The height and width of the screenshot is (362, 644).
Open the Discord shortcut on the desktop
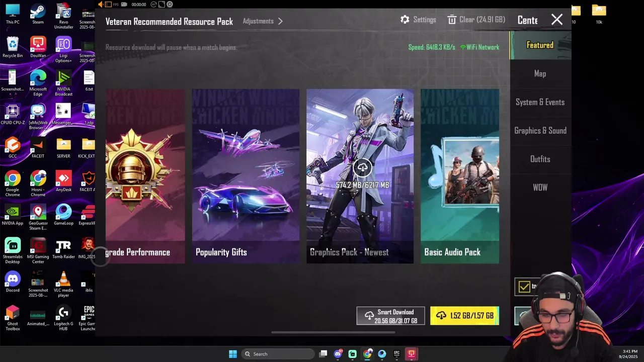pos(13,282)
